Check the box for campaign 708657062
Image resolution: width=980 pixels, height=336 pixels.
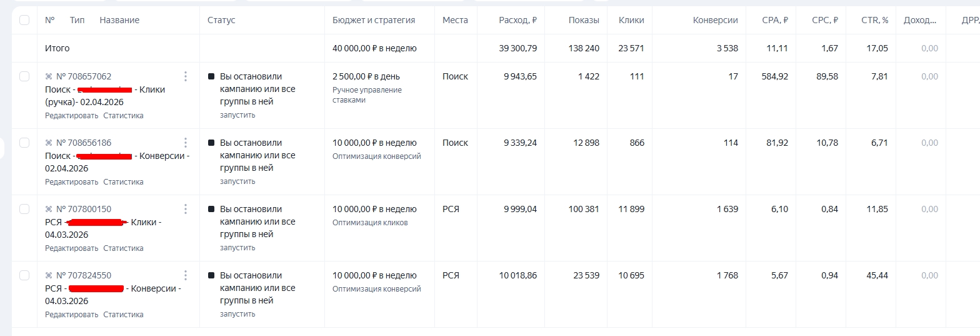(24, 76)
